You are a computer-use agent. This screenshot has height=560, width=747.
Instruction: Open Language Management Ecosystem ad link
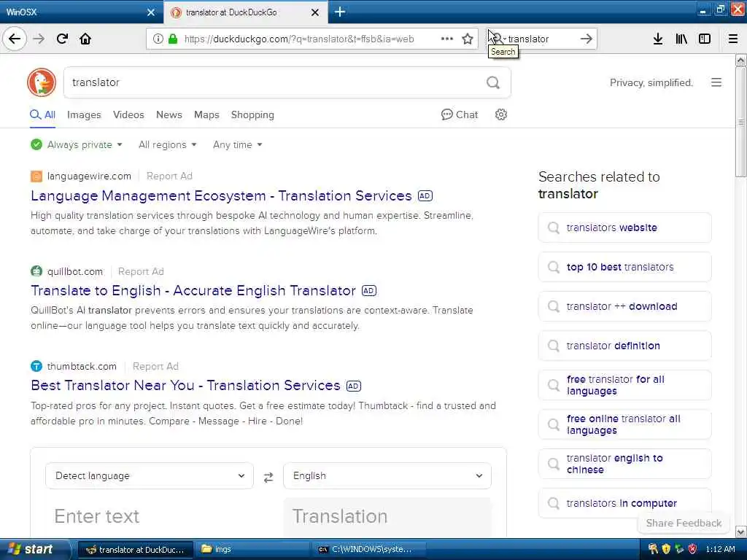click(x=221, y=195)
